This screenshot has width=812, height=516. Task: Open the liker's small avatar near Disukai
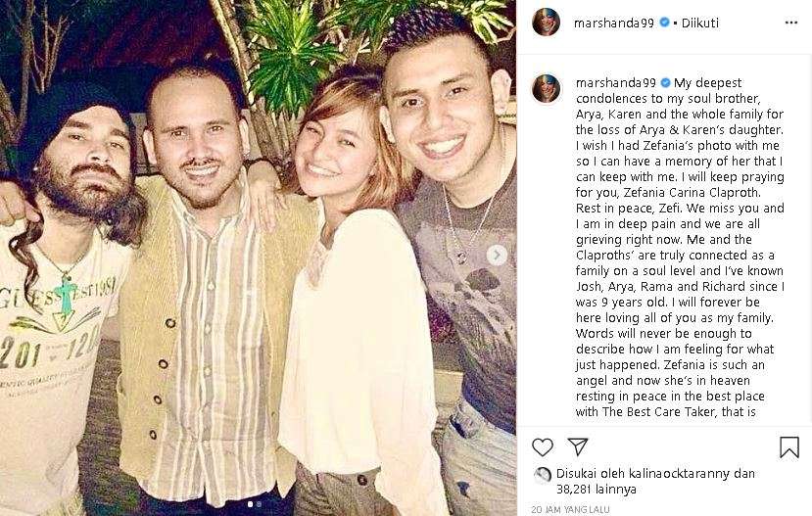542,475
